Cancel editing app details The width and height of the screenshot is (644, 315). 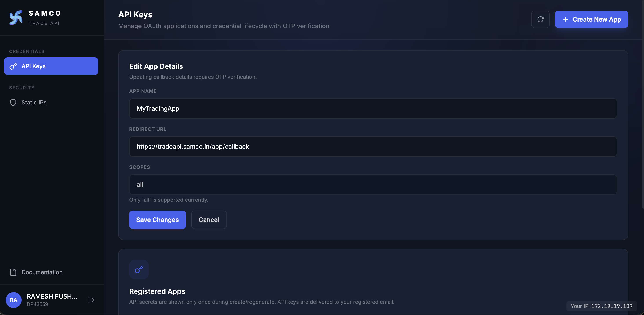tap(209, 220)
